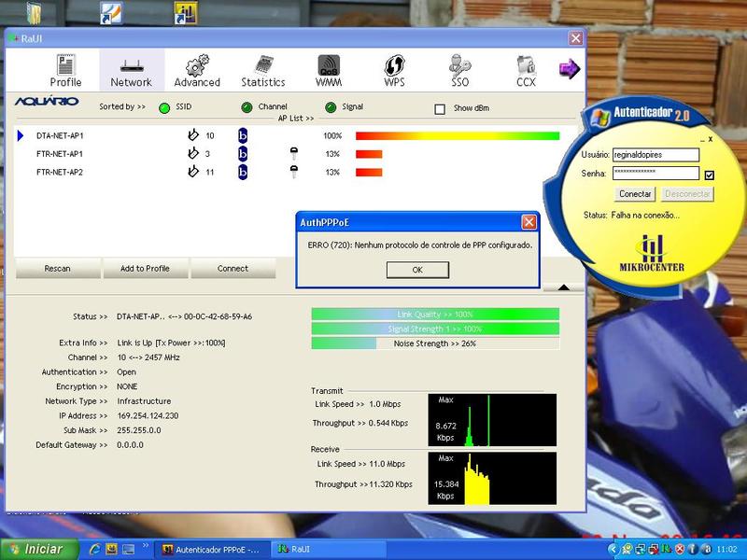
Task: Click the Conectar button
Action: pyautogui.click(x=635, y=194)
